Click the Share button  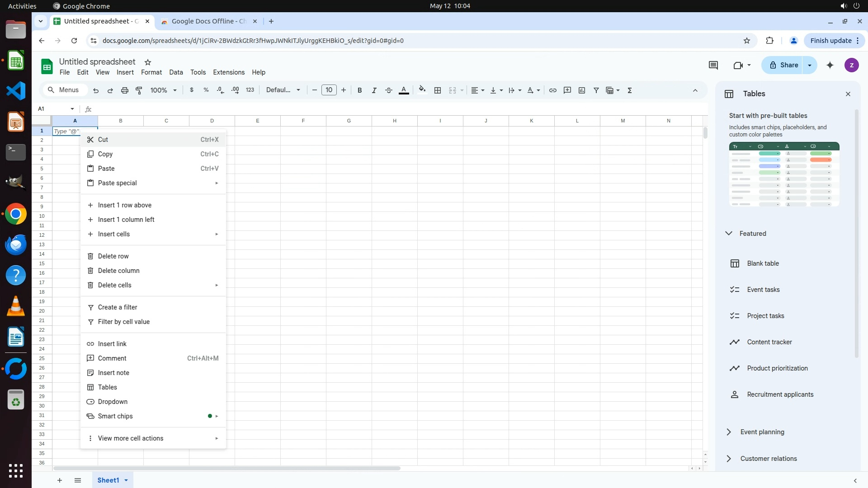[783, 65]
